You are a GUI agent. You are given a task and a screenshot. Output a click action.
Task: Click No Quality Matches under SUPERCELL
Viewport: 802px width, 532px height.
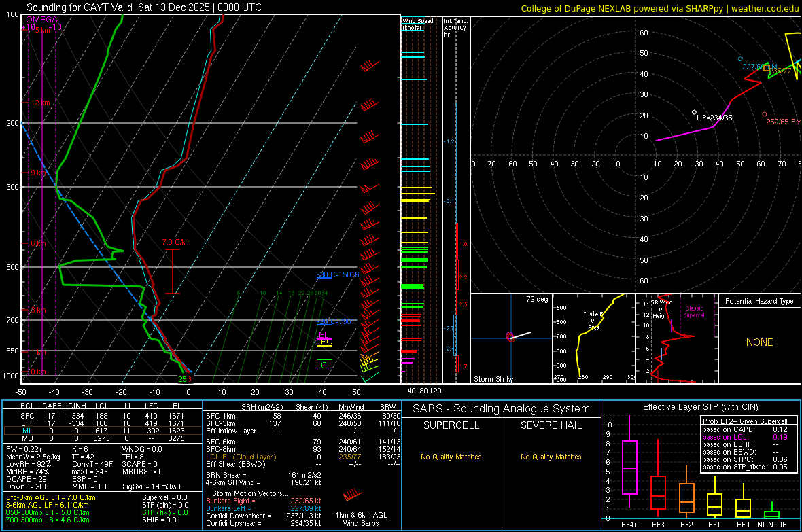pos(451,457)
